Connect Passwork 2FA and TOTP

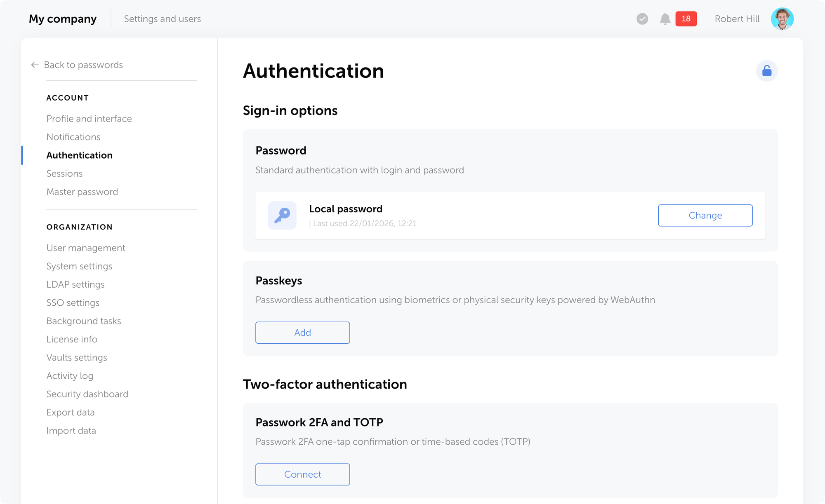pyautogui.click(x=302, y=474)
